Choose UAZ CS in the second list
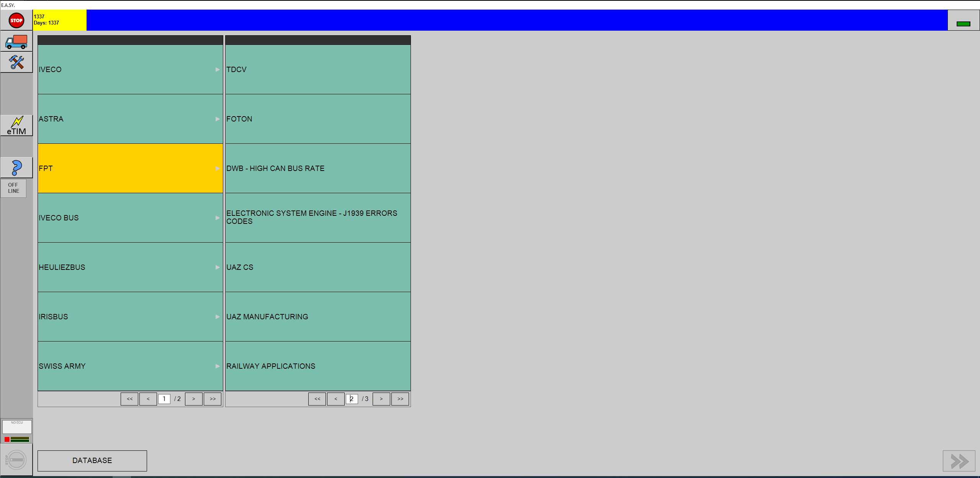The image size is (980, 478). 318,267
